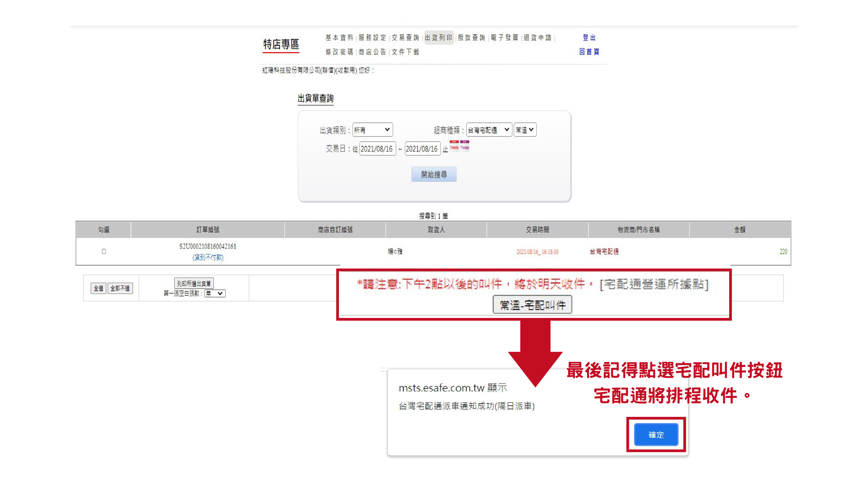Click the recipient name 楊○雅

pos(395,251)
